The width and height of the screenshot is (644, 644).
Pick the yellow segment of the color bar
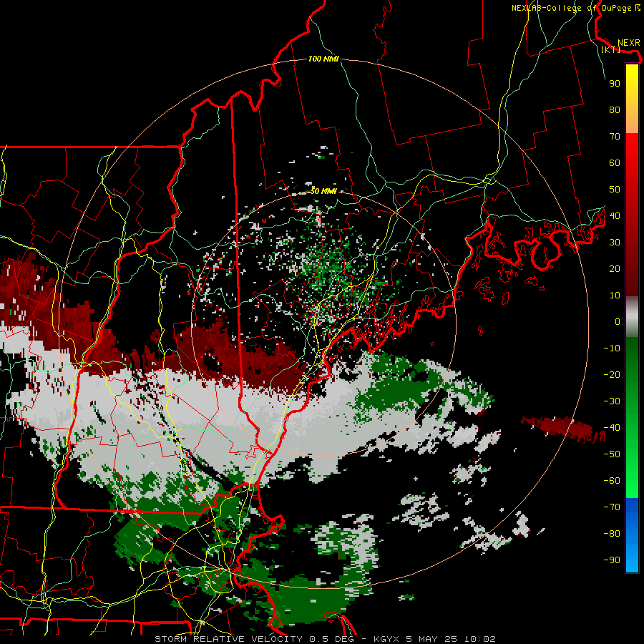click(x=632, y=99)
